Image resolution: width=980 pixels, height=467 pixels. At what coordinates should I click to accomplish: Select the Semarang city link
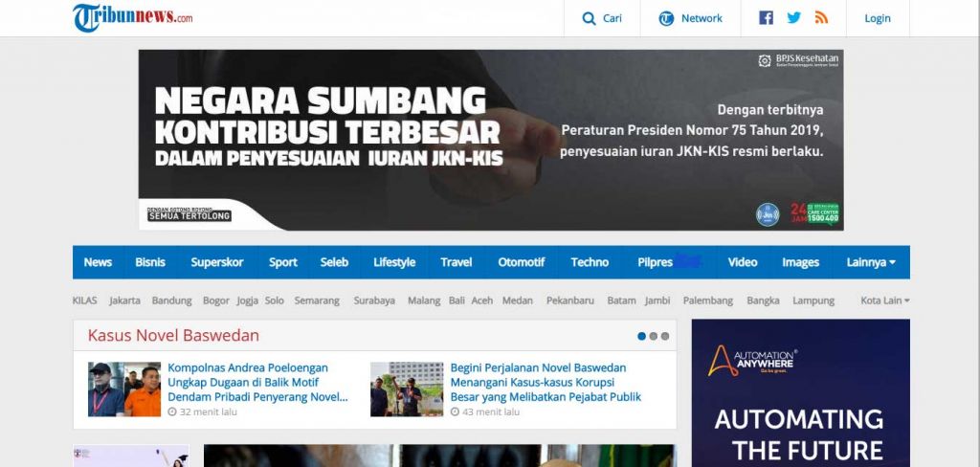(x=317, y=300)
